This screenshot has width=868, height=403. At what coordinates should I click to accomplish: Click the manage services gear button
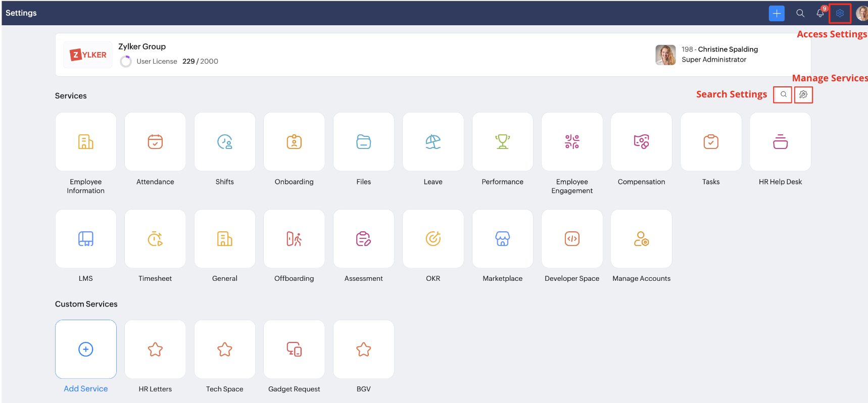(x=803, y=94)
